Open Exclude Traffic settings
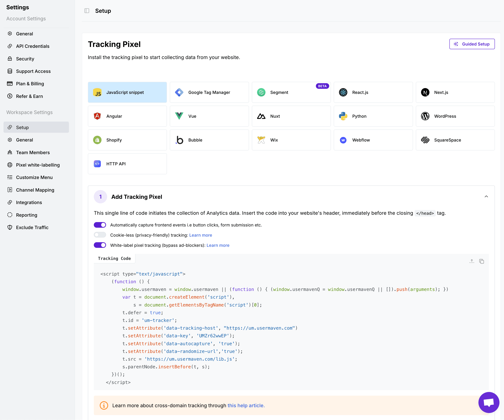Screen dimensions: 504x420 point(32,227)
